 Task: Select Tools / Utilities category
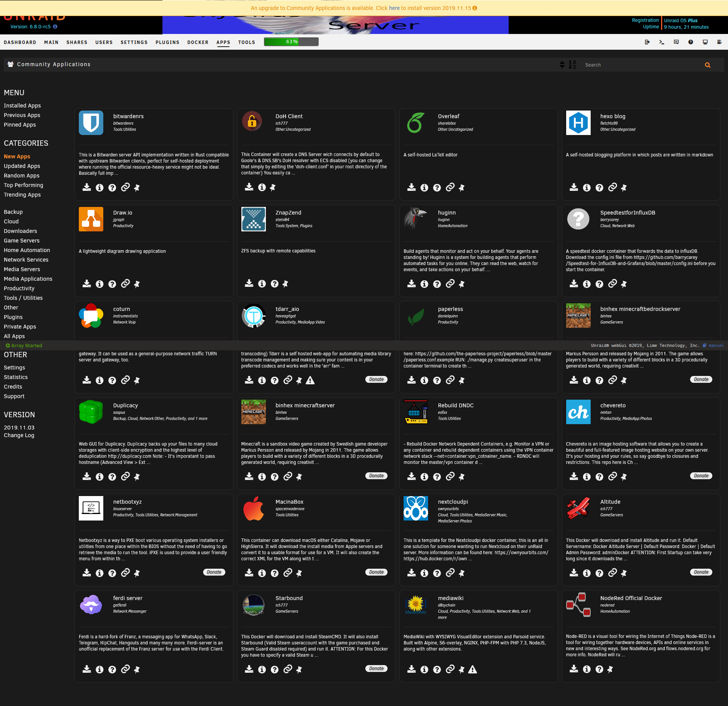tap(23, 298)
